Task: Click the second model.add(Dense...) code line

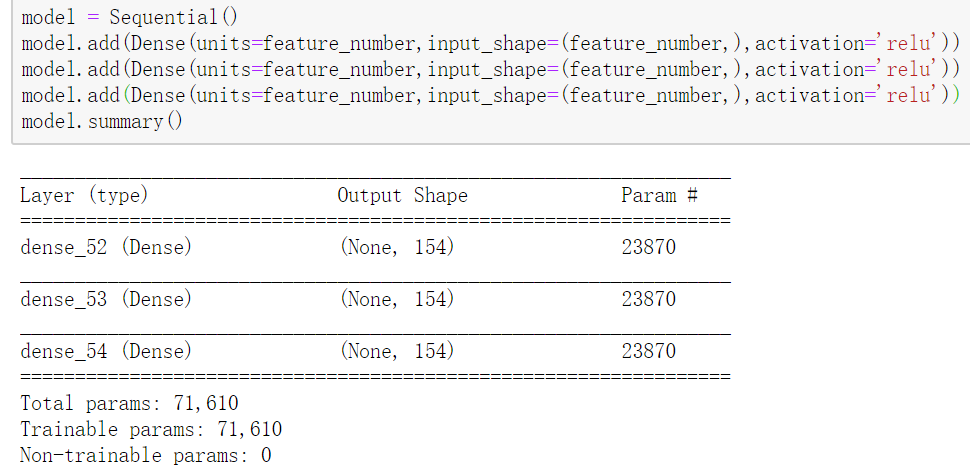Action: [x=489, y=69]
